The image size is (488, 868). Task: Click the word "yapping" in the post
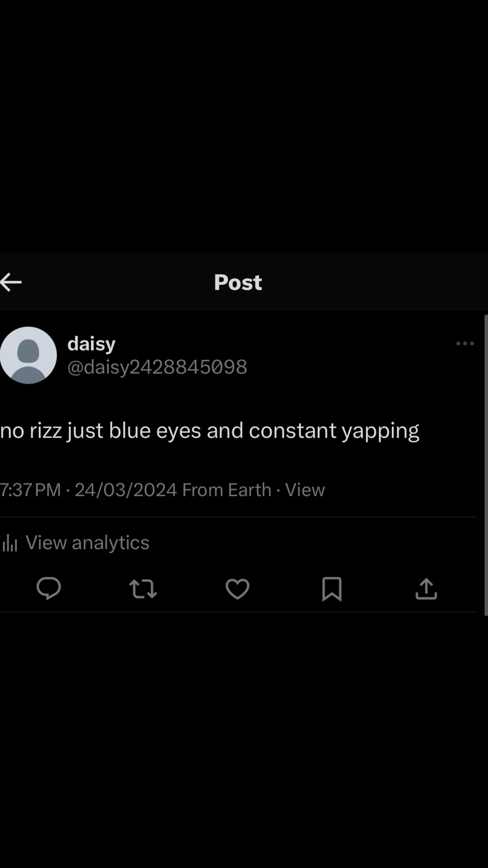(x=380, y=431)
